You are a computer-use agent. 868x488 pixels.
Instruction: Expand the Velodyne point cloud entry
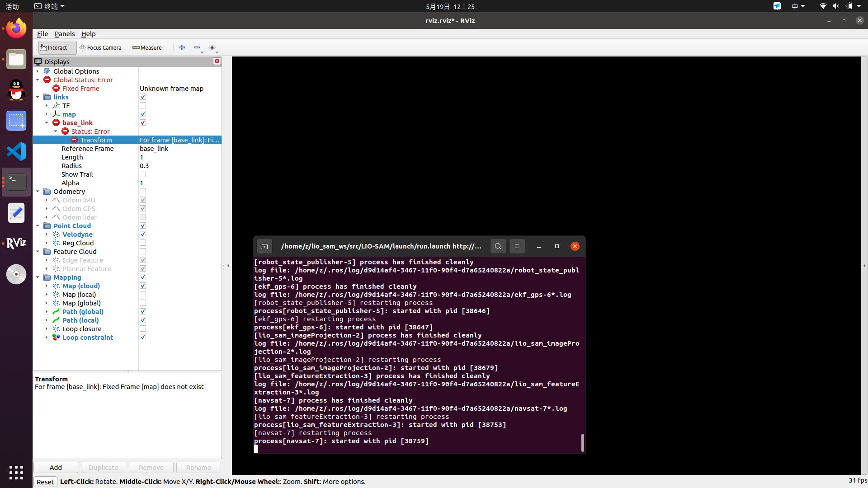(x=47, y=235)
